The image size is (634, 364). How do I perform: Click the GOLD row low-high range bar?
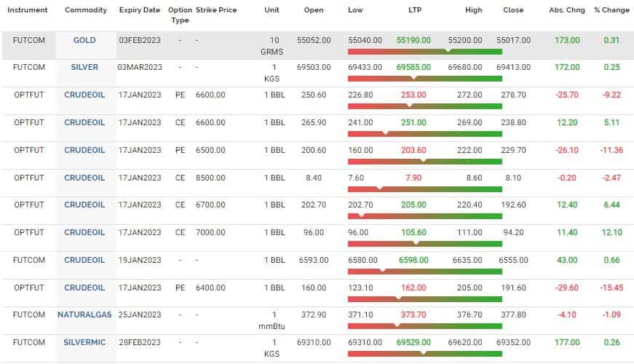click(425, 52)
